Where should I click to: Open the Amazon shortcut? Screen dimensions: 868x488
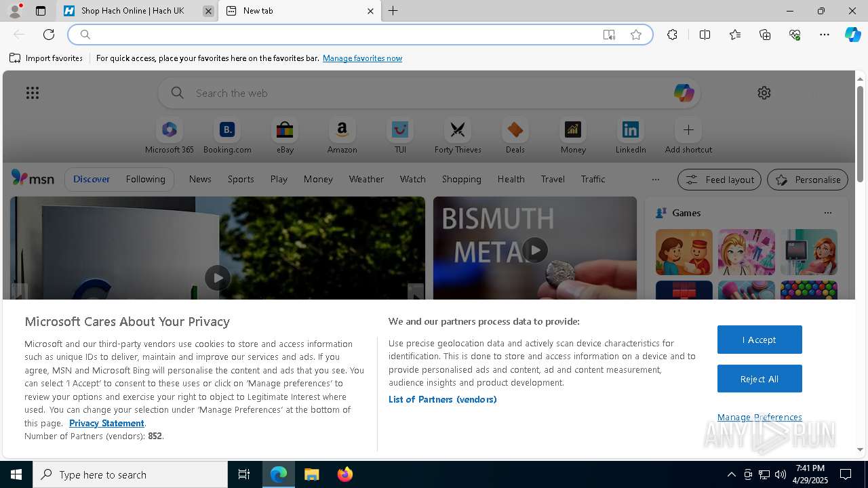tap(342, 136)
